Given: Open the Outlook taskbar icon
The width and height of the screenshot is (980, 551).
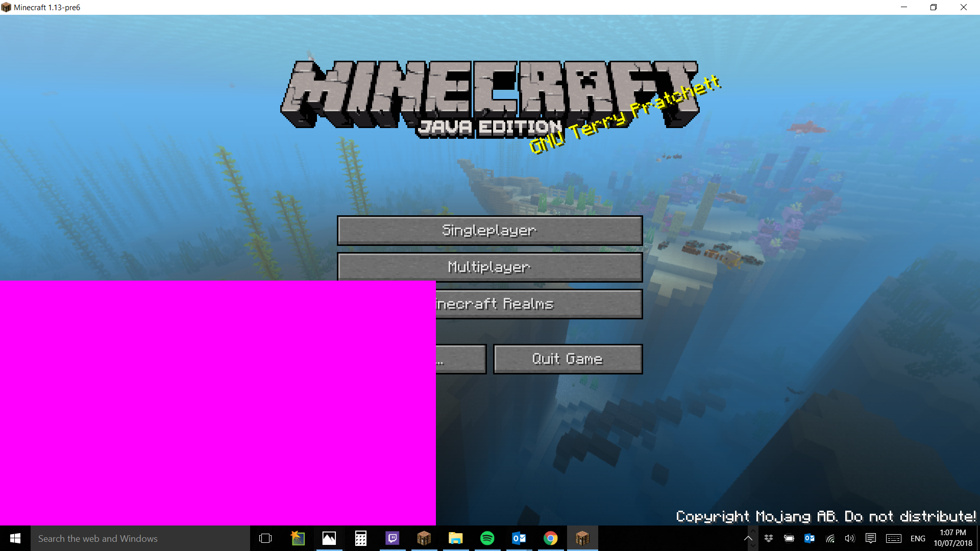Looking at the screenshot, I should coord(519,538).
